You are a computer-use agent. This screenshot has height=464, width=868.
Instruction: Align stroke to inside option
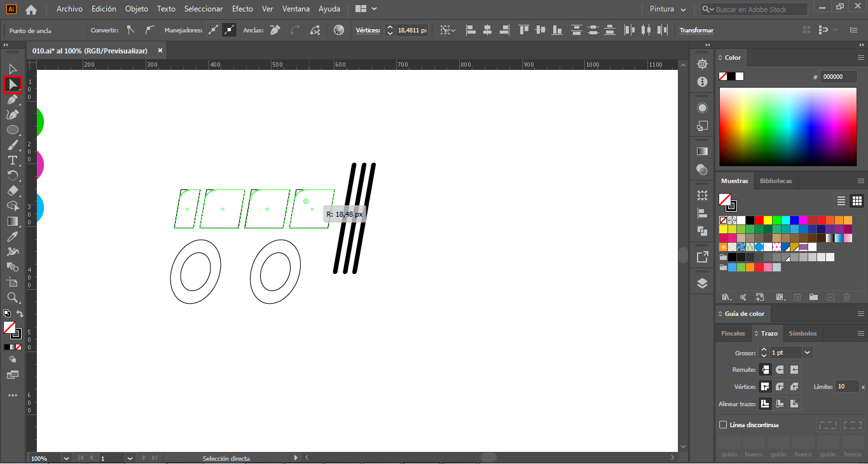pyautogui.click(x=780, y=404)
